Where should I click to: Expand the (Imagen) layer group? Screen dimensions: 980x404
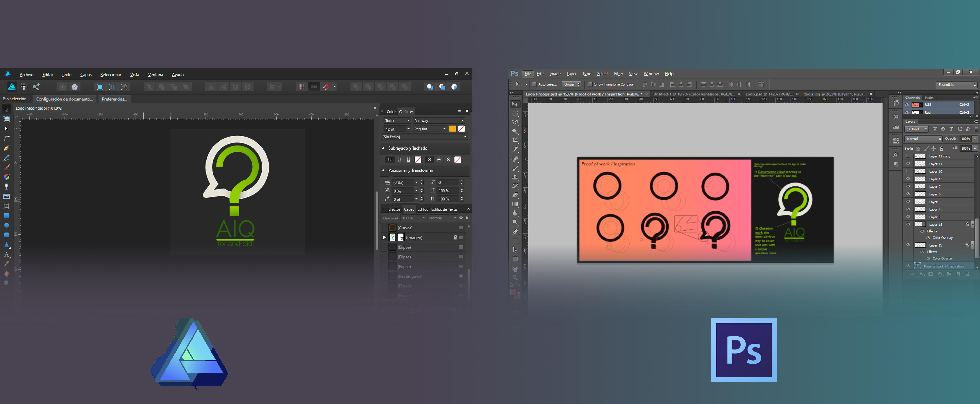[x=385, y=237]
